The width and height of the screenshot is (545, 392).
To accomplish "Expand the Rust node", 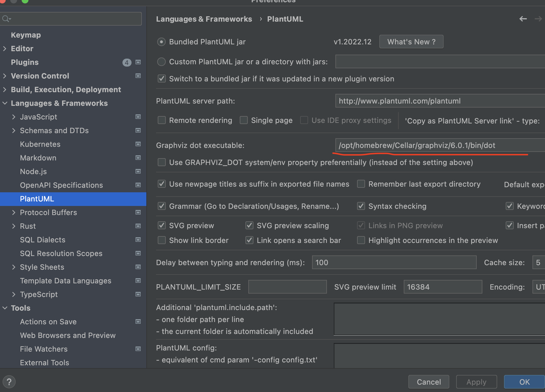I will (14, 226).
